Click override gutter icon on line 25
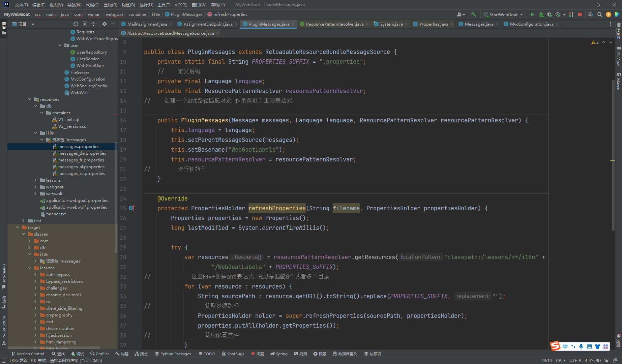 132,208
